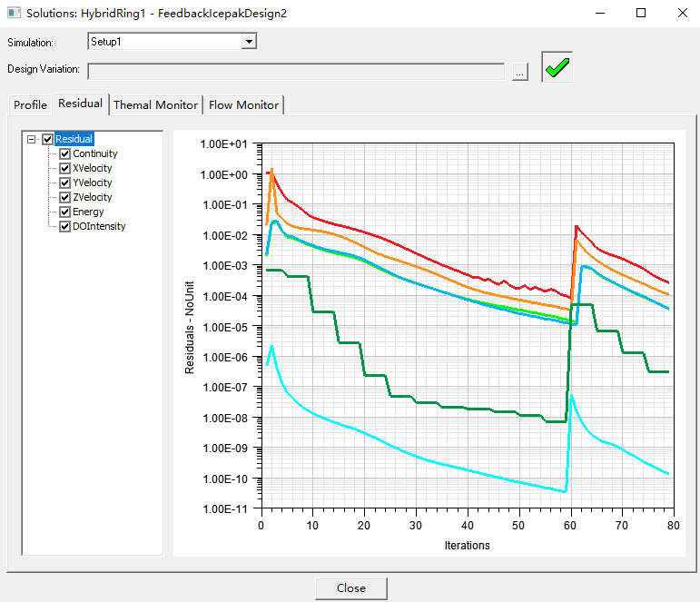Open the Themal Monitor tab
The width and height of the screenshot is (700, 602).
click(x=155, y=105)
